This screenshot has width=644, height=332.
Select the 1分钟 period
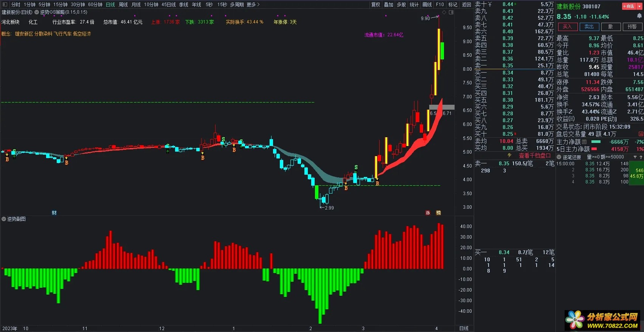coord(29,5)
